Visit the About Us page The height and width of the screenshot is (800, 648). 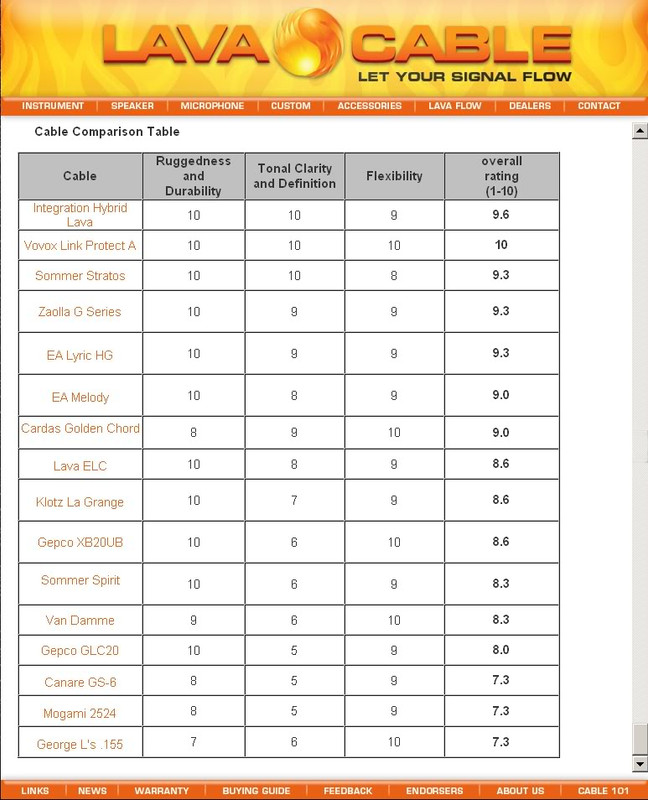(x=520, y=790)
